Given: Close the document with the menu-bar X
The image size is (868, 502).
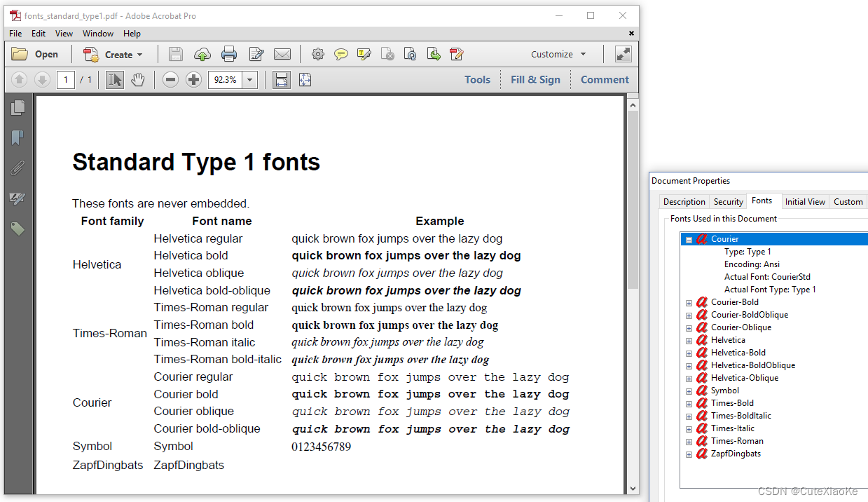Looking at the screenshot, I should (631, 34).
